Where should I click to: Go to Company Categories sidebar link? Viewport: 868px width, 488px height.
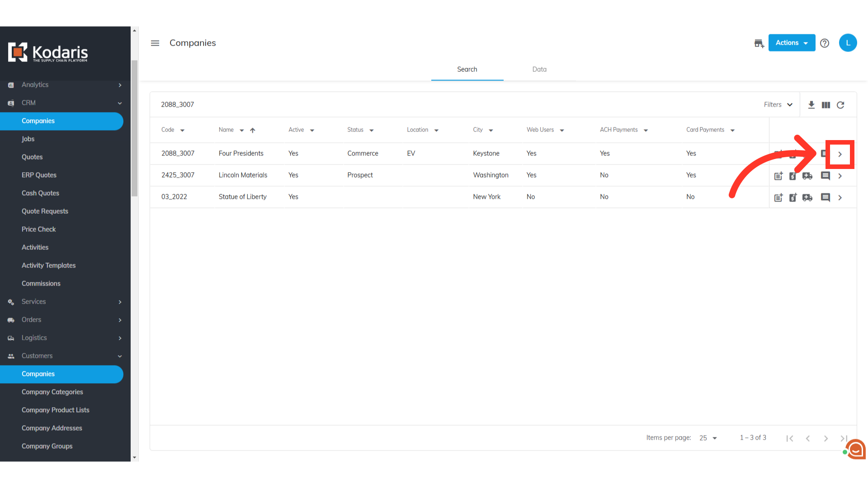tap(52, 392)
